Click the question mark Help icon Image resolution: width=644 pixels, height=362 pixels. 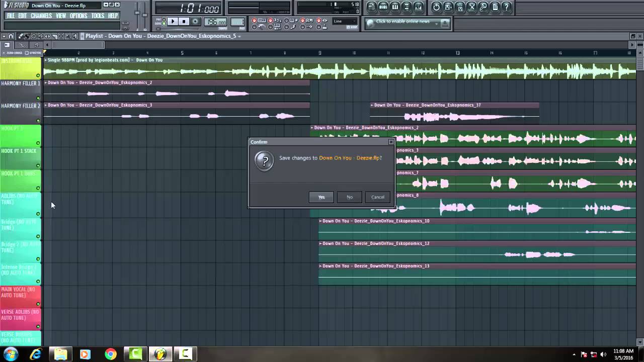coord(507,7)
